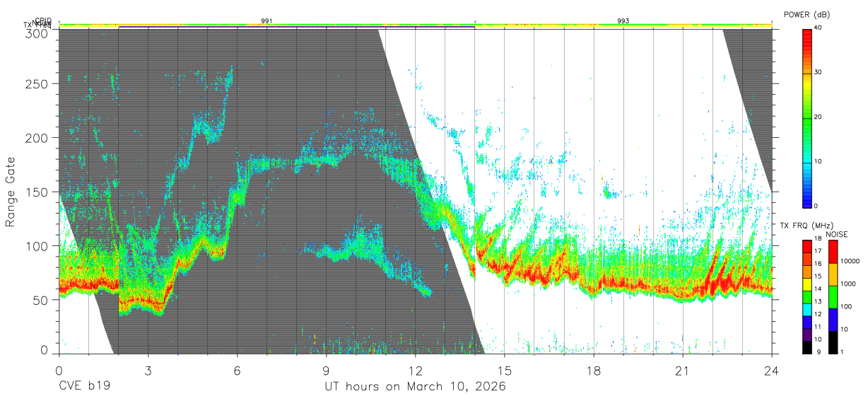
Task: Click the '1' label on NOISE scale
Action: [x=843, y=352]
